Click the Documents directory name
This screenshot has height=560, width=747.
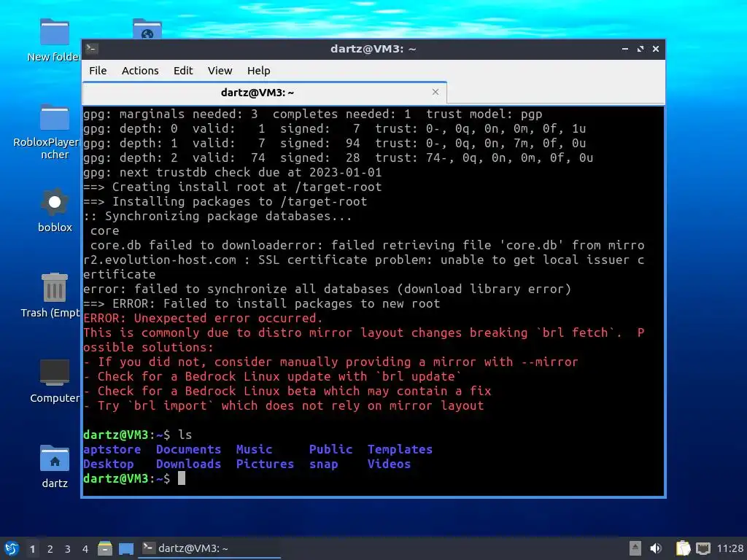pyautogui.click(x=189, y=449)
